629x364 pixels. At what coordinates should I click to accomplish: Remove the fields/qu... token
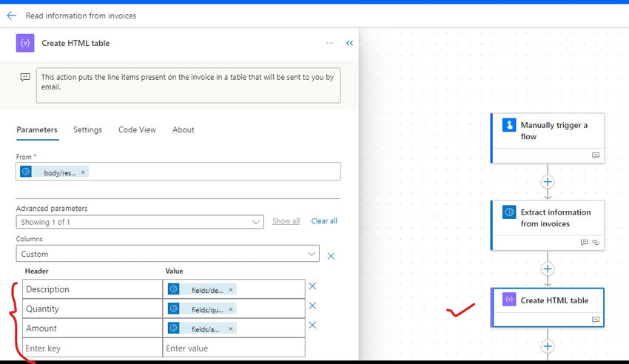point(231,309)
